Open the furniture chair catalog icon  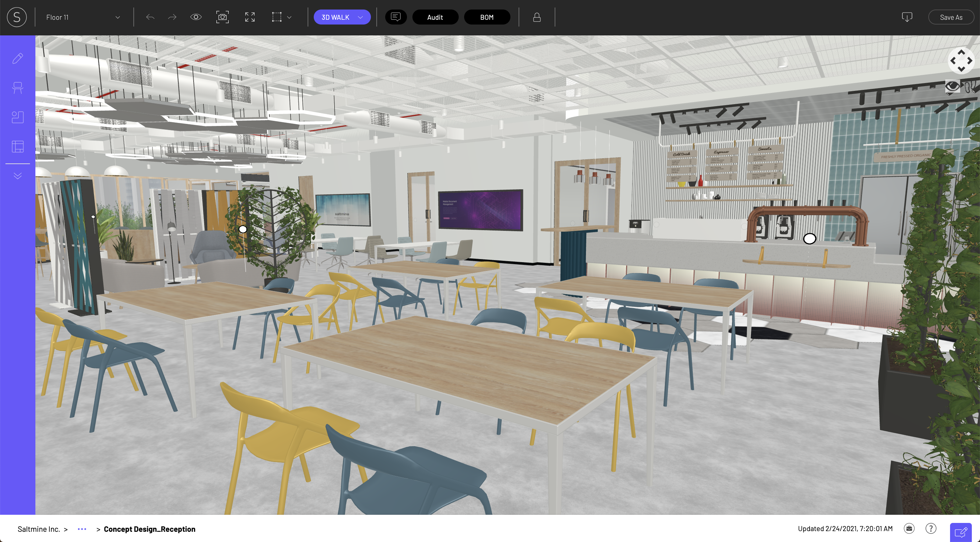point(17,87)
